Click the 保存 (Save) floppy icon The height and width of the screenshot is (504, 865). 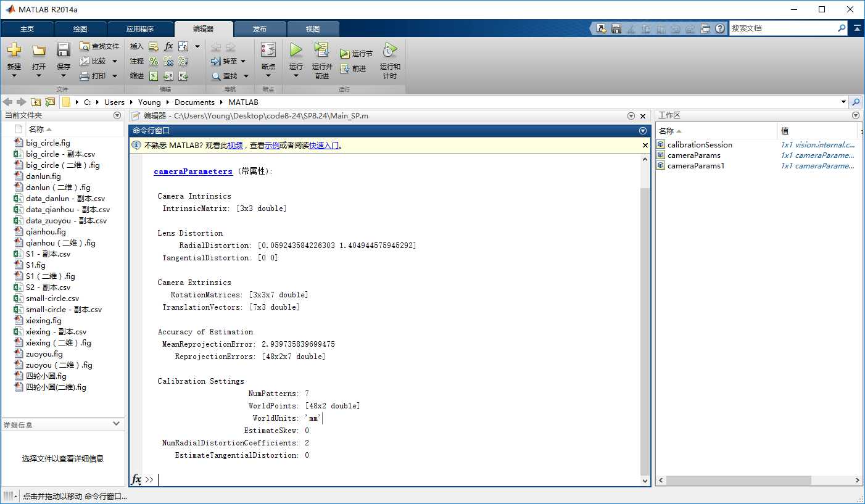[63, 51]
